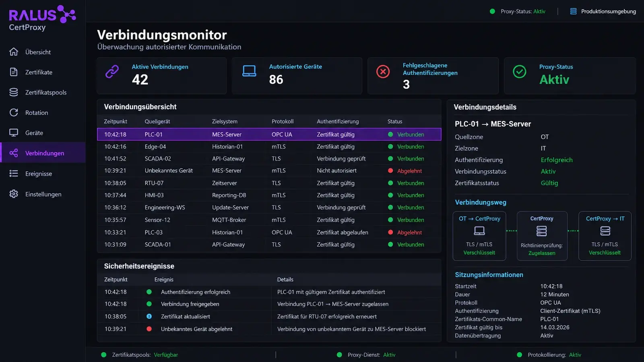Screen dimensions: 644x362
Task: Click the Verbindung freigegeben event row
Action: tap(269, 304)
